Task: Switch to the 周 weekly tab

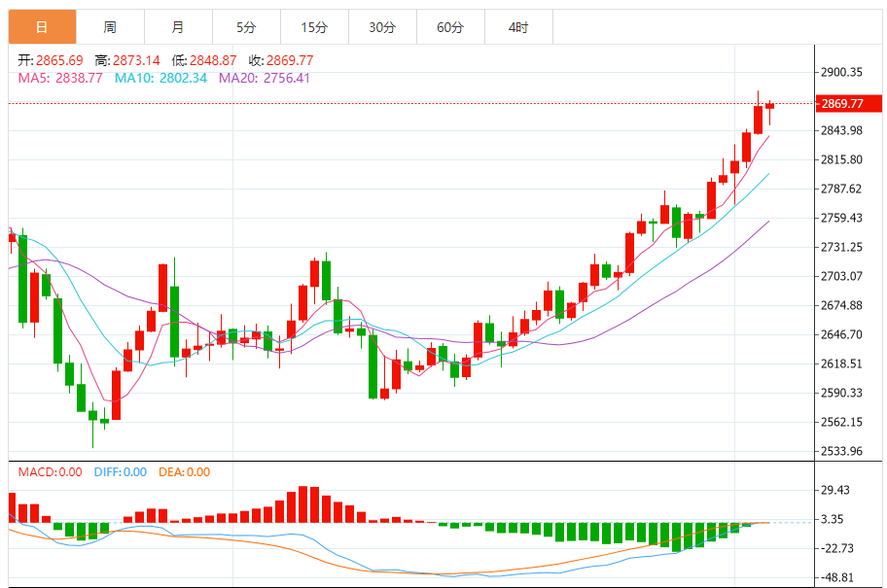Action: [x=110, y=26]
